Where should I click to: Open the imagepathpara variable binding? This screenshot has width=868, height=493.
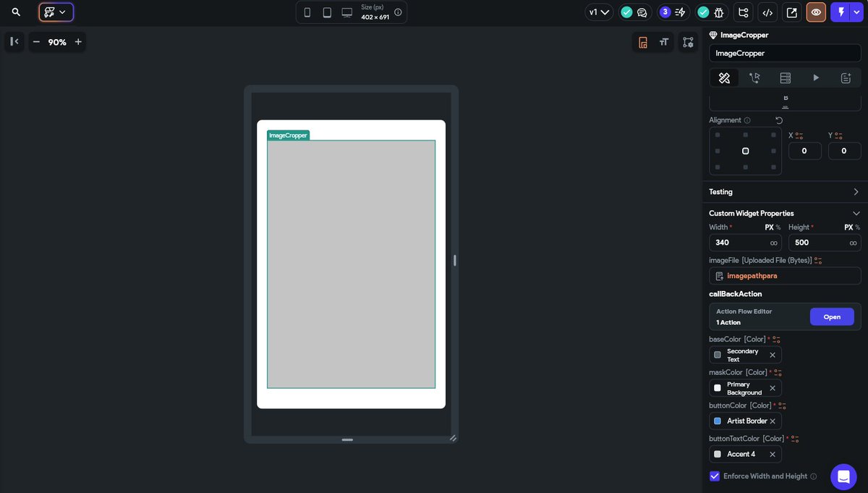coord(785,276)
